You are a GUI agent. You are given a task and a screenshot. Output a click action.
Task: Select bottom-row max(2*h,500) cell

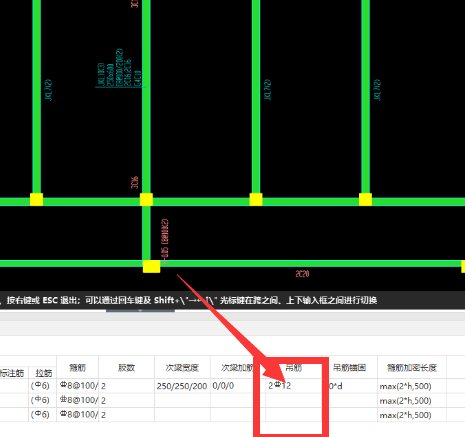click(x=412, y=415)
